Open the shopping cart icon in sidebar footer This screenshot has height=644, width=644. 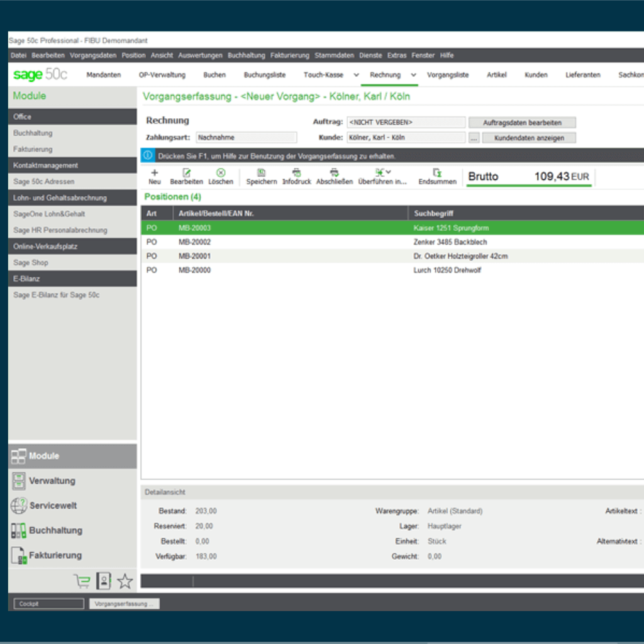point(82,581)
